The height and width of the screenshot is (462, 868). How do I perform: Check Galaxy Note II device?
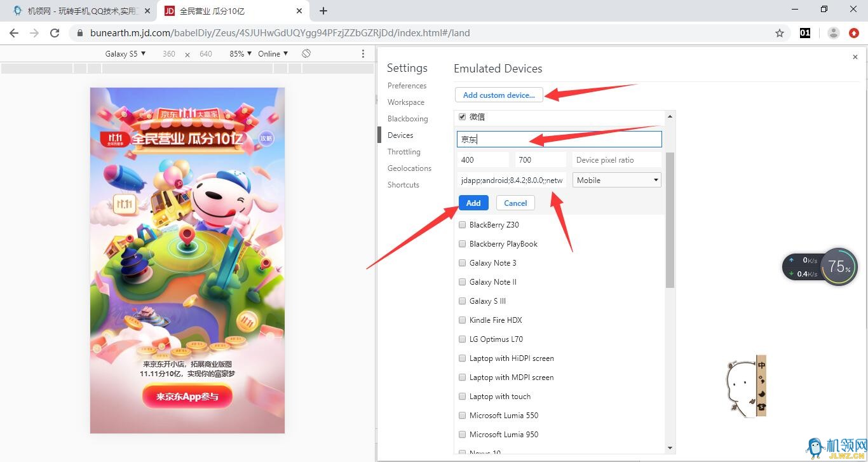(x=462, y=282)
